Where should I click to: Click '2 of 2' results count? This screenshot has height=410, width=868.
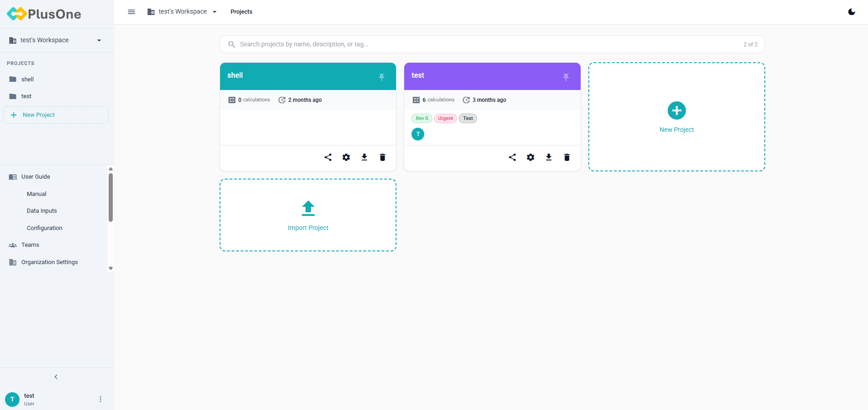[x=750, y=45]
